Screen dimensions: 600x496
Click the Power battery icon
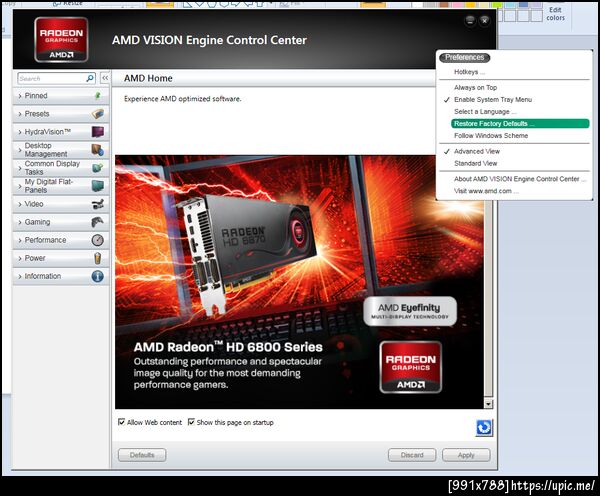click(98, 258)
